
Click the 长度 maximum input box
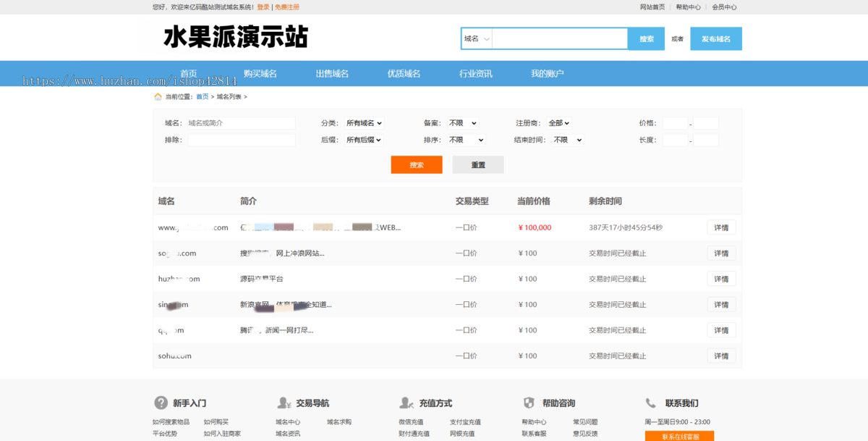coord(706,140)
